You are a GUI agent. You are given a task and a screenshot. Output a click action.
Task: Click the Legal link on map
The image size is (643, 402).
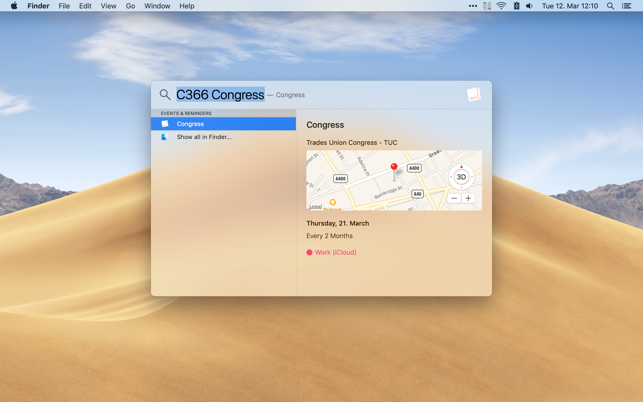pos(315,207)
